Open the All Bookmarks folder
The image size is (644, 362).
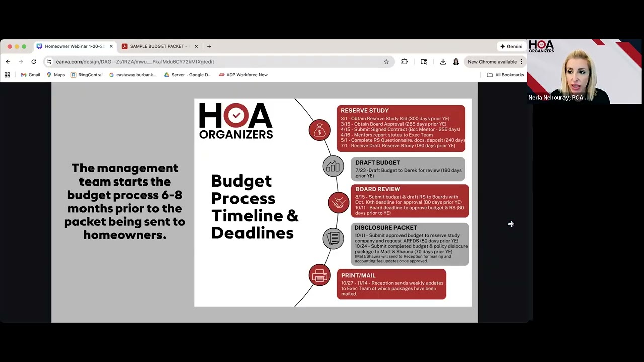[505, 75]
